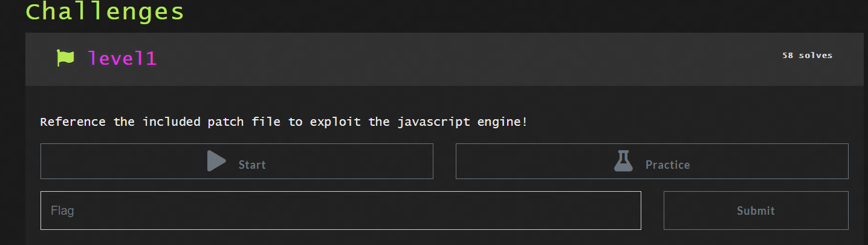Image resolution: width=868 pixels, height=245 pixels.
Task: Click the "Flag" placeholder text
Action: pos(62,211)
